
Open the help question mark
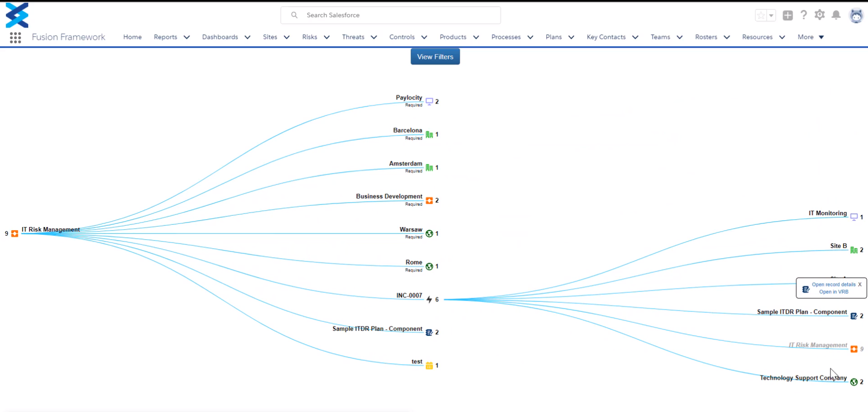[x=804, y=15]
